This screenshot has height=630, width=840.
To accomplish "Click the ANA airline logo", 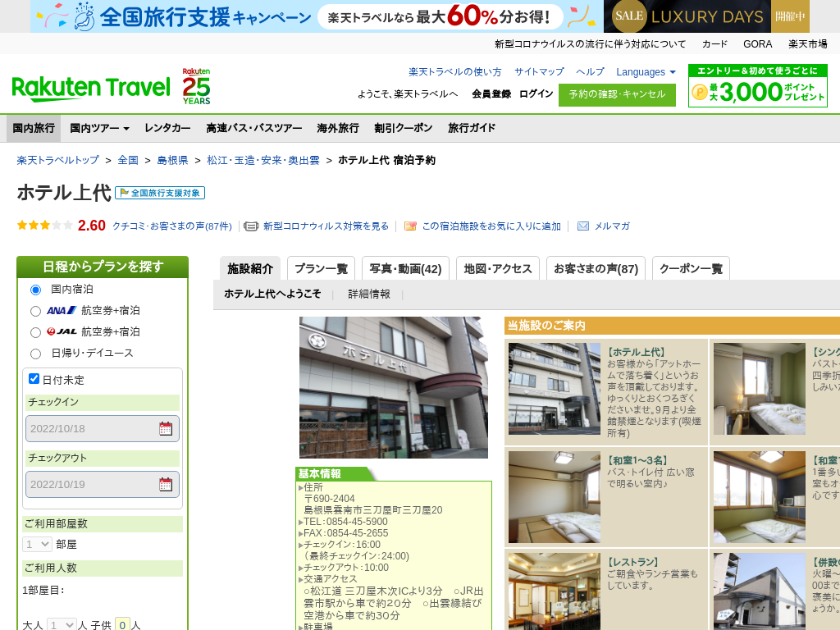I will point(62,310).
